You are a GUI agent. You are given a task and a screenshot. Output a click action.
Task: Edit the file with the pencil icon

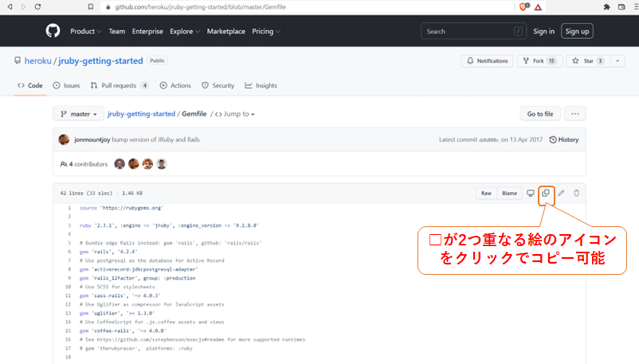(x=561, y=194)
